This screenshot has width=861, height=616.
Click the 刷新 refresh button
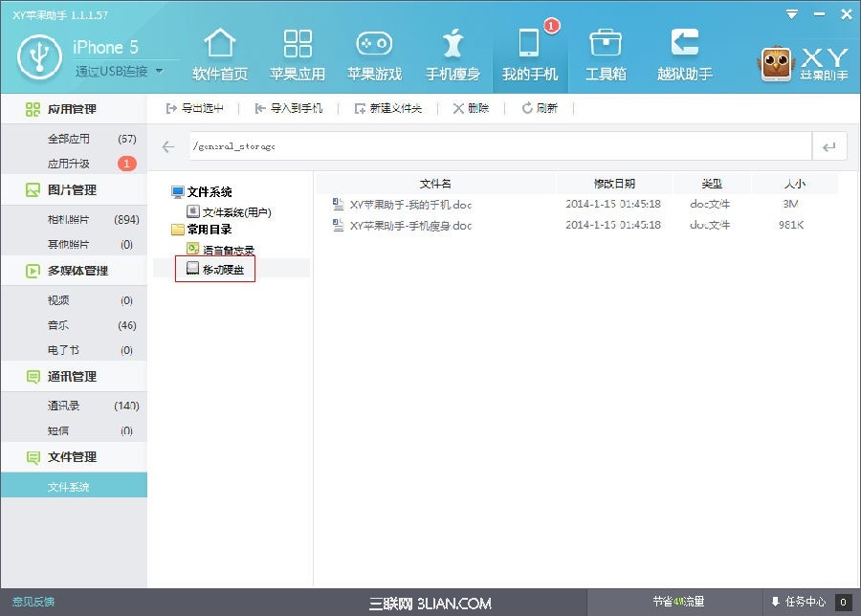540,108
